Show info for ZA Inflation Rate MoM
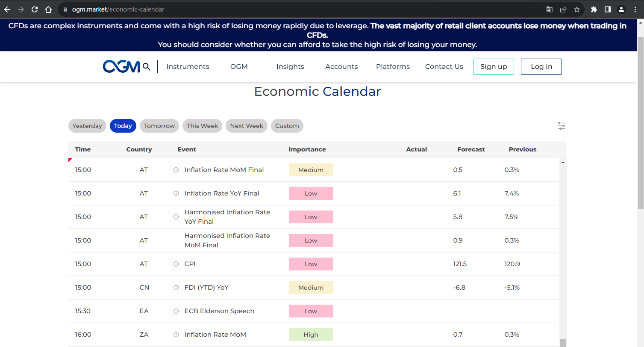The width and height of the screenshot is (644, 347). coord(176,335)
